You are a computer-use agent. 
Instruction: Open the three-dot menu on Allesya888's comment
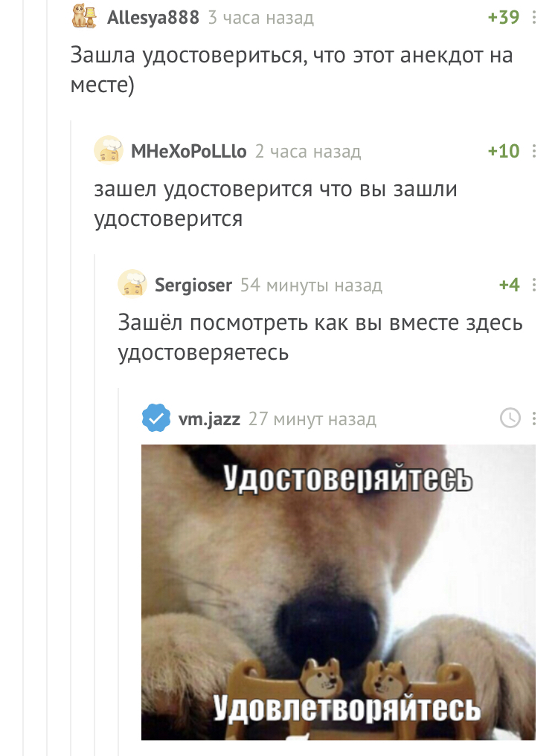tap(534, 17)
